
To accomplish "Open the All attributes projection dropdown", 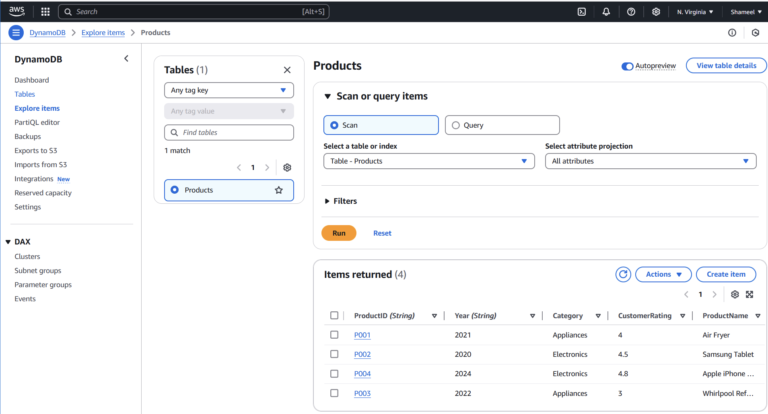I will click(x=650, y=161).
